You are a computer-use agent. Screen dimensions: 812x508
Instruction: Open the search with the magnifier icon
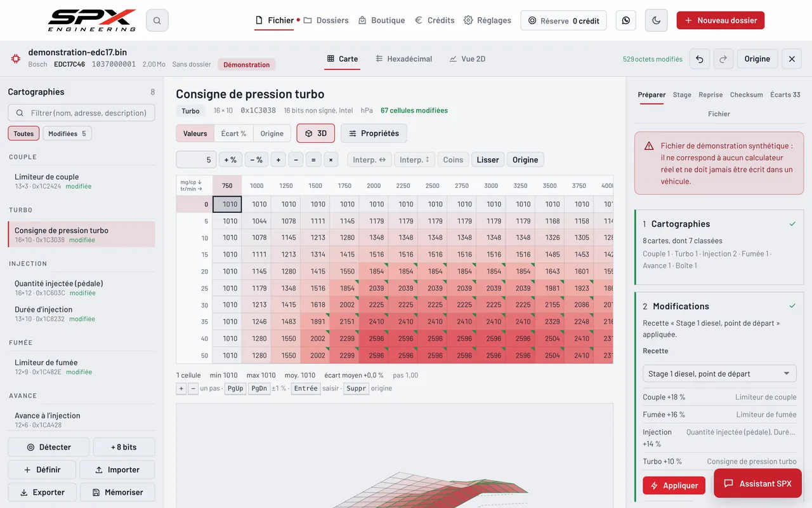tap(157, 20)
